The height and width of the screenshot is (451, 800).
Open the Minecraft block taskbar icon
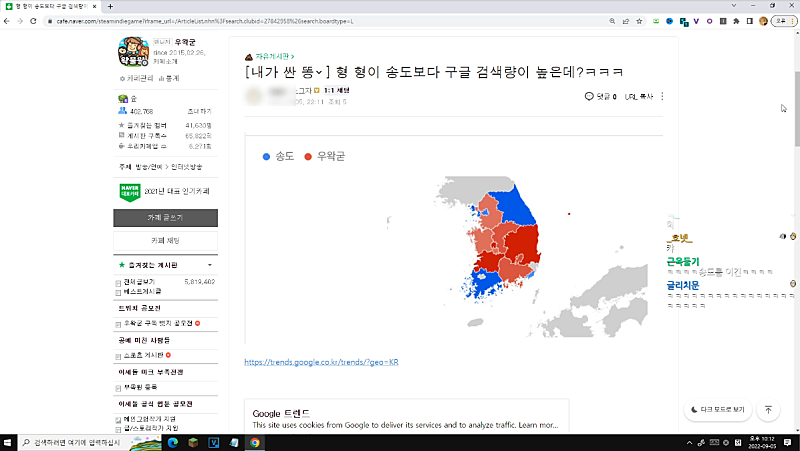coord(193,442)
